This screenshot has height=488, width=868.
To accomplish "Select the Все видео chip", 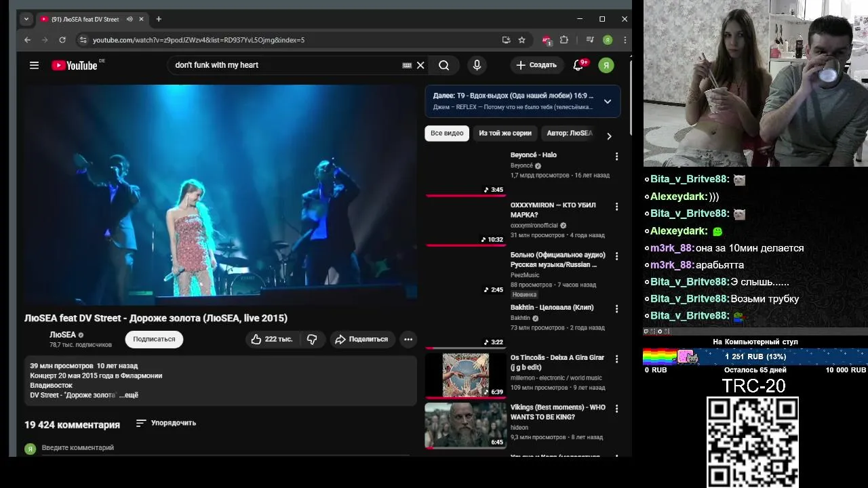I will (x=447, y=134).
